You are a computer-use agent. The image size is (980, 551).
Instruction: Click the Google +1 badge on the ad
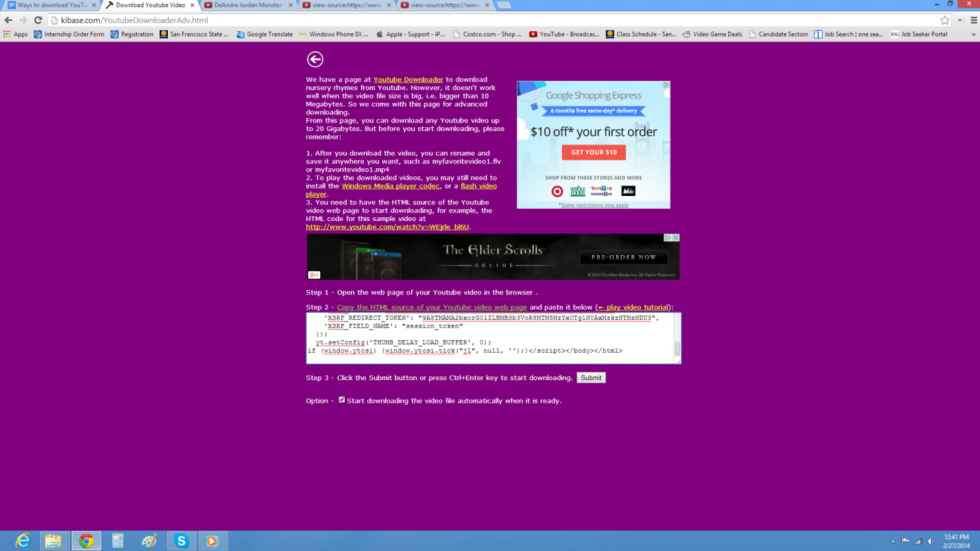(314, 275)
